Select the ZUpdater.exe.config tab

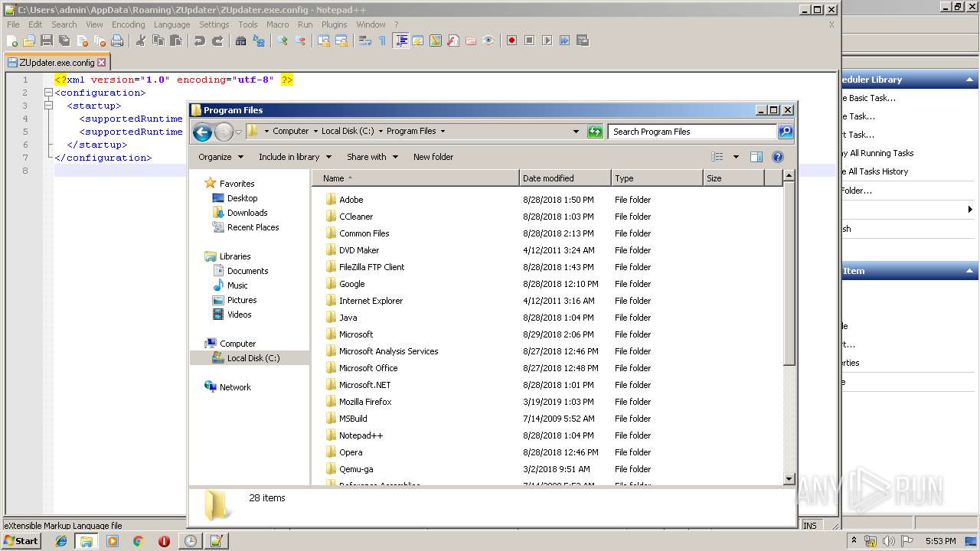tap(57, 63)
